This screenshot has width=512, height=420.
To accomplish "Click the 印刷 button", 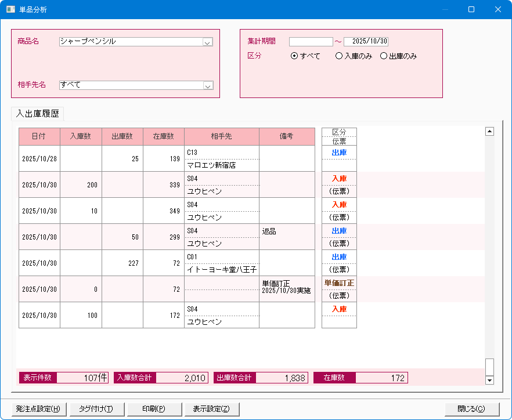I will click(x=154, y=409).
